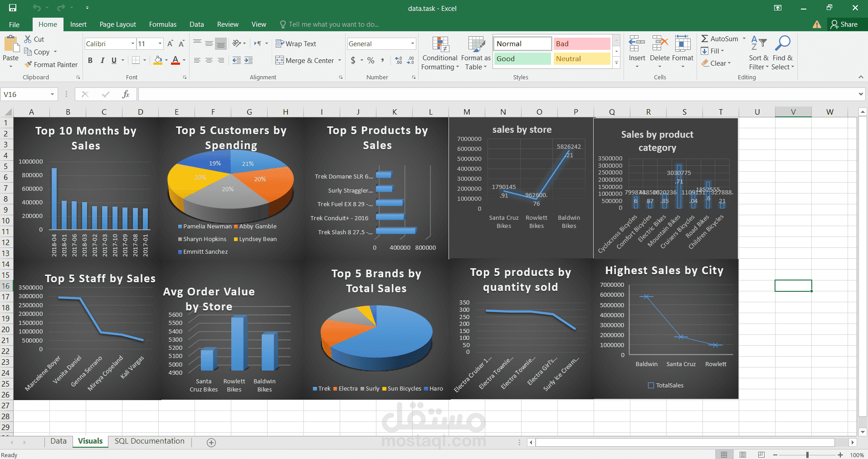This screenshot has width=868, height=459.
Task: Apply Percent Style to selection
Action: point(370,60)
